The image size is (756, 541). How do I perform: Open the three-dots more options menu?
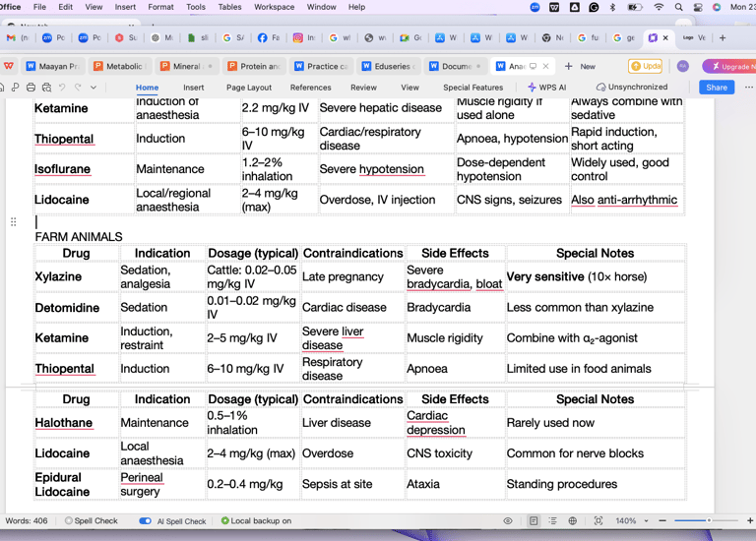748,88
